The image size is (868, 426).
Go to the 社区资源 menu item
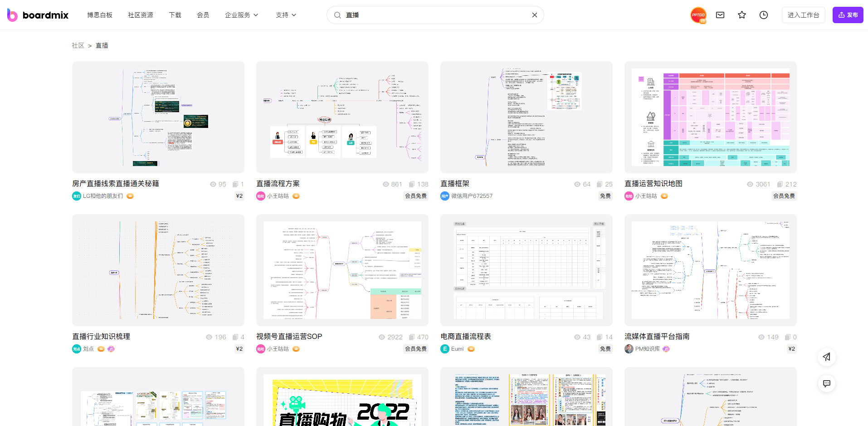141,15
